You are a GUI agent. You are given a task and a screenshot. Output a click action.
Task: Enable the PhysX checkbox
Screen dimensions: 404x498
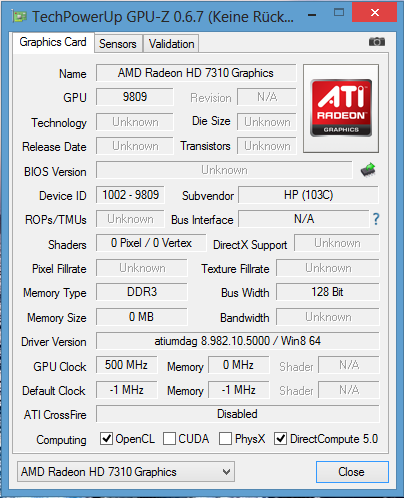(225, 439)
